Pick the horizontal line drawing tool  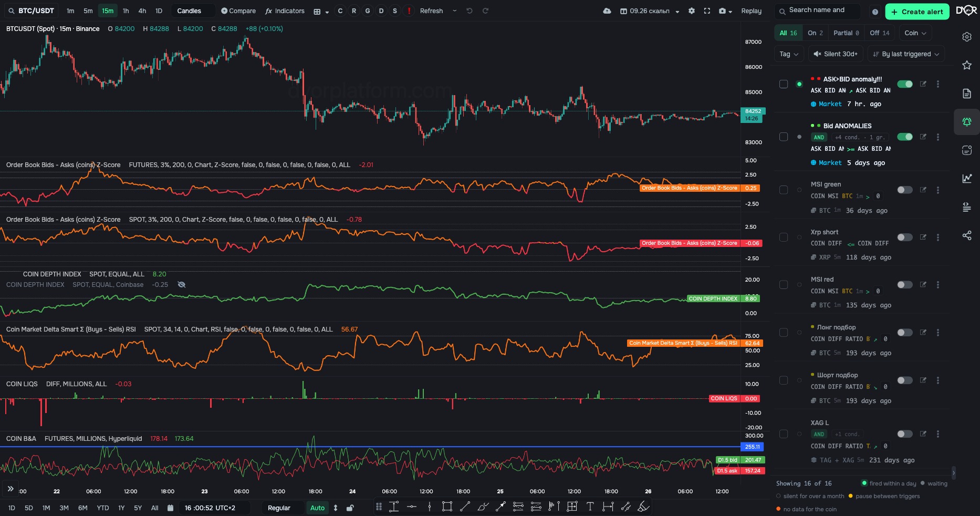[412, 507]
